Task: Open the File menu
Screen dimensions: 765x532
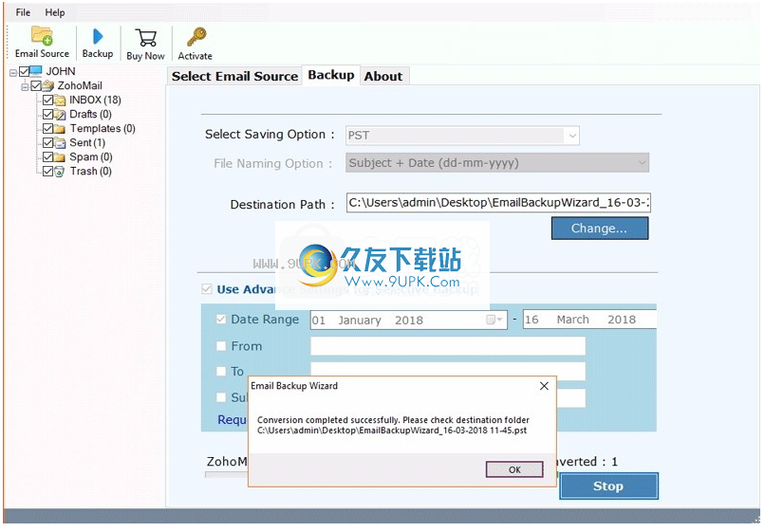Action: (x=23, y=12)
